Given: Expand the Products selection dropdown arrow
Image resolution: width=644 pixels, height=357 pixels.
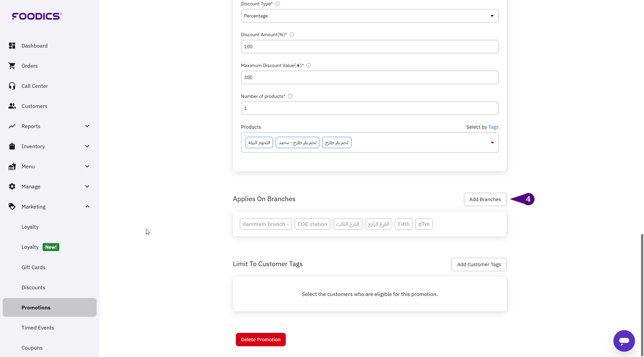Looking at the screenshot, I should [x=492, y=142].
